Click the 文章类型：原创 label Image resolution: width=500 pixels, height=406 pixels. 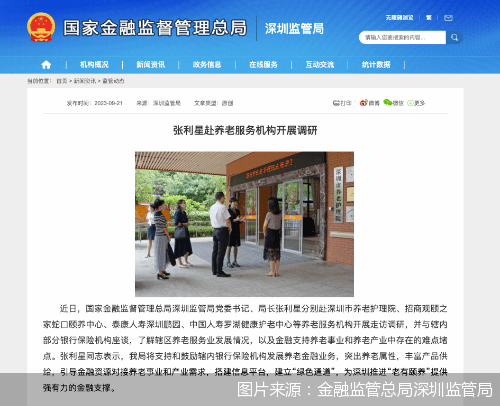click(x=214, y=103)
